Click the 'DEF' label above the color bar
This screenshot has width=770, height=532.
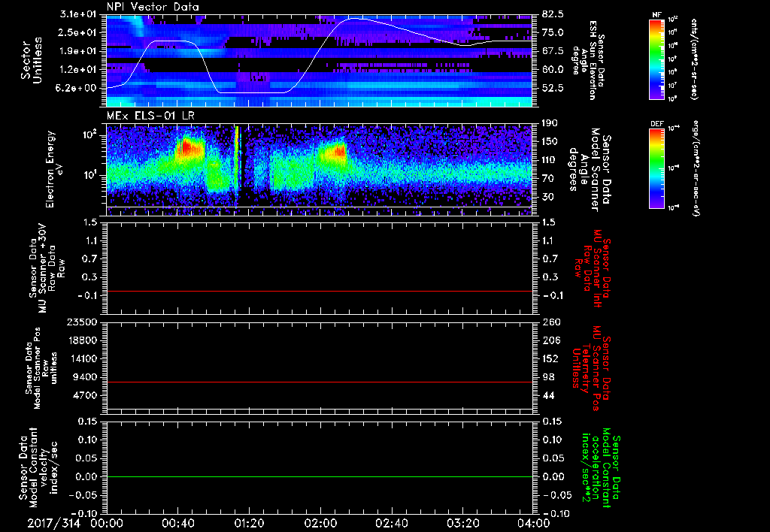coord(657,124)
